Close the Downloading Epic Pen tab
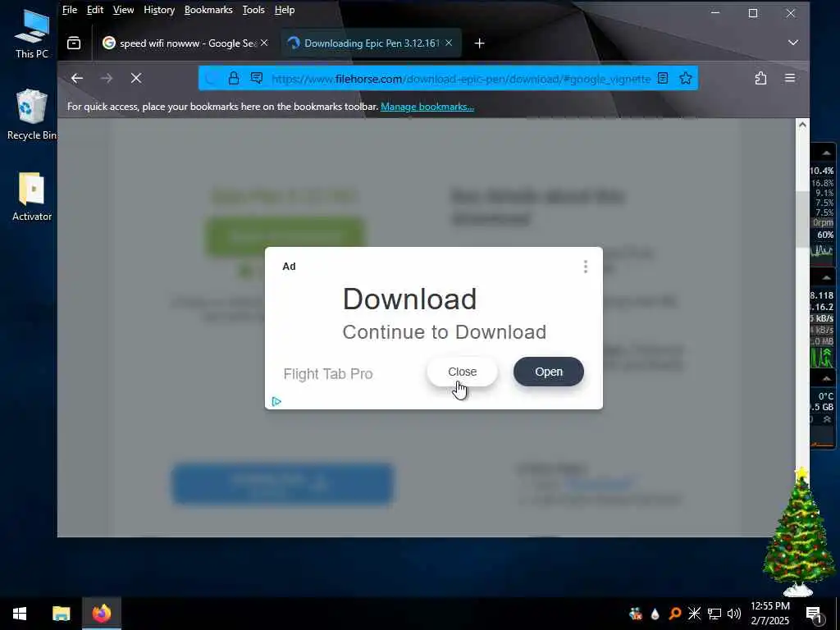This screenshot has width=840, height=630. [449, 43]
